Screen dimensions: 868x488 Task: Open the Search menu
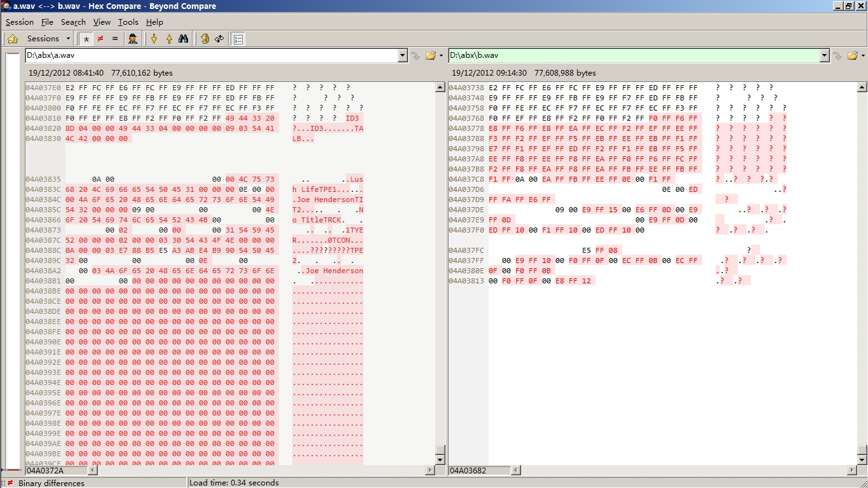pyautogui.click(x=73, y=22)
